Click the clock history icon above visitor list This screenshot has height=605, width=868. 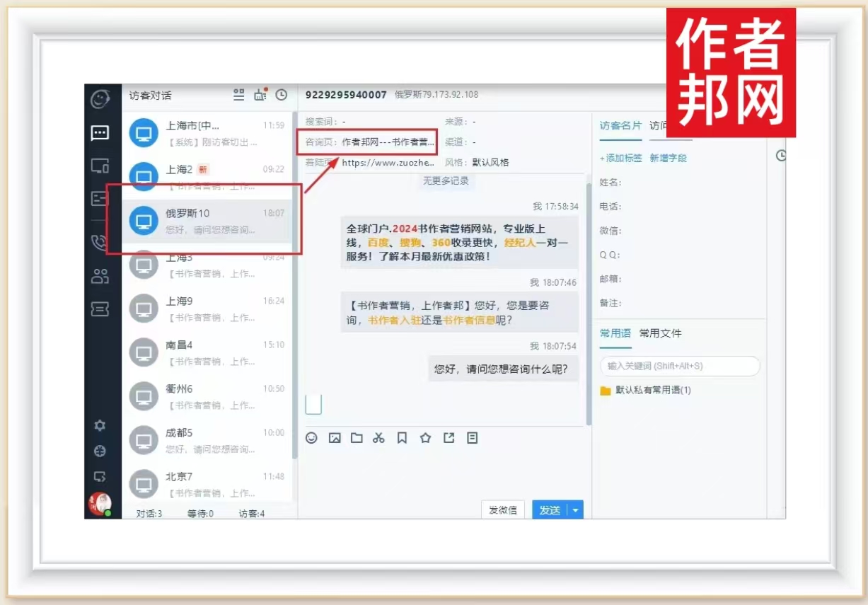[282, 95]
